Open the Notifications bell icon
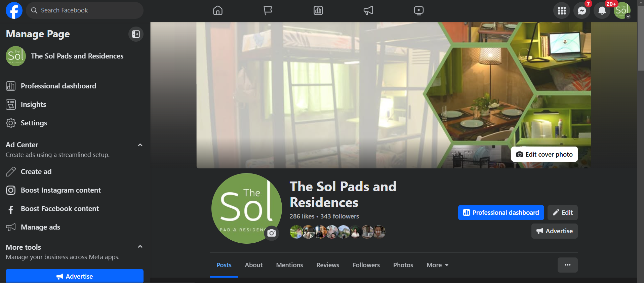 coord(602,11)
